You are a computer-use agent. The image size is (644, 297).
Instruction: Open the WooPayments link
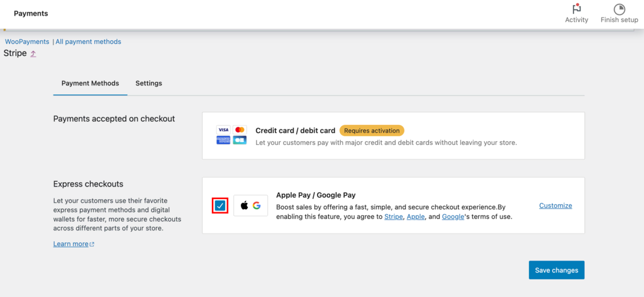(x=27, y=41)
